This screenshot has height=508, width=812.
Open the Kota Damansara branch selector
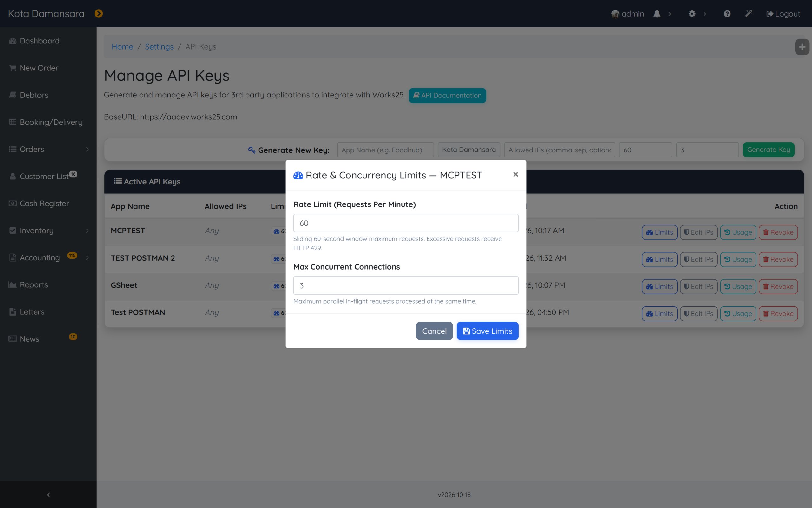click(469, 150)
